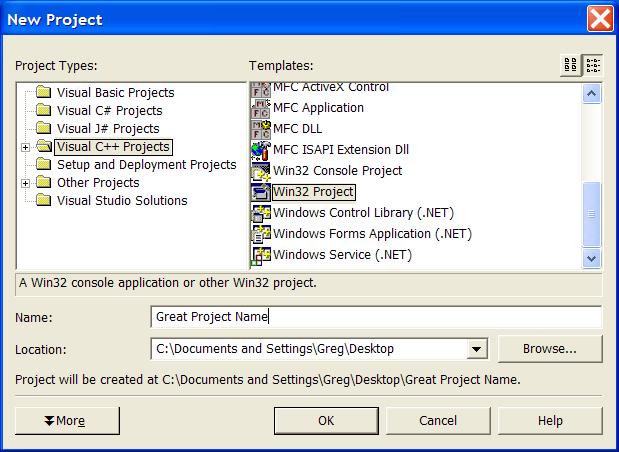Click into the Name text field
Image resolution: width=619 pixels, height=452 pixels.
[x=376, y=317]
